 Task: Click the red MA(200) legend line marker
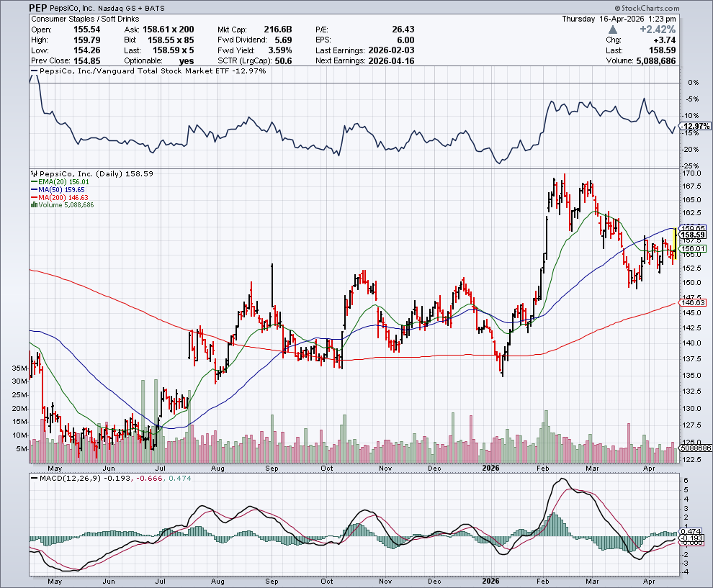32,197
